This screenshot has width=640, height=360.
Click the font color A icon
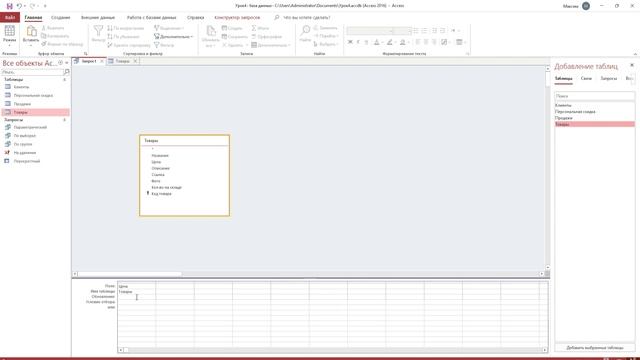377,42
